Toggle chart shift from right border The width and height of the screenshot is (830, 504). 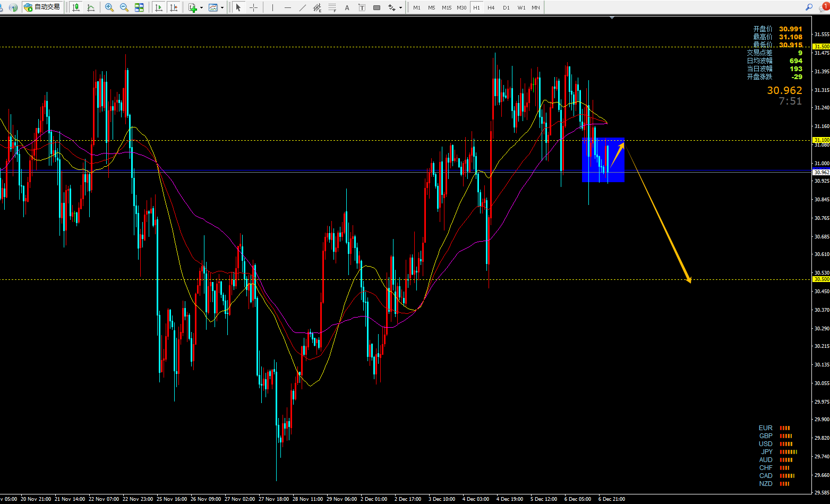click(x=173, y=7)
